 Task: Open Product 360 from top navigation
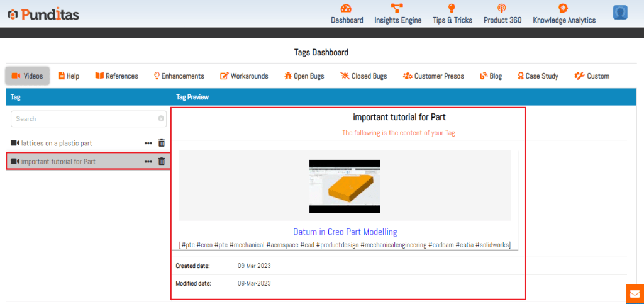click(502, 20)
